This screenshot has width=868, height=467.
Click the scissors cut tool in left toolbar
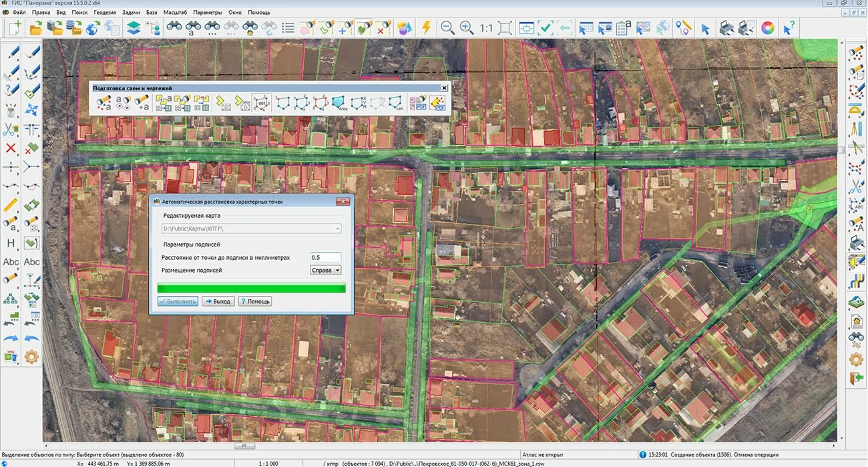pos(11,129)
